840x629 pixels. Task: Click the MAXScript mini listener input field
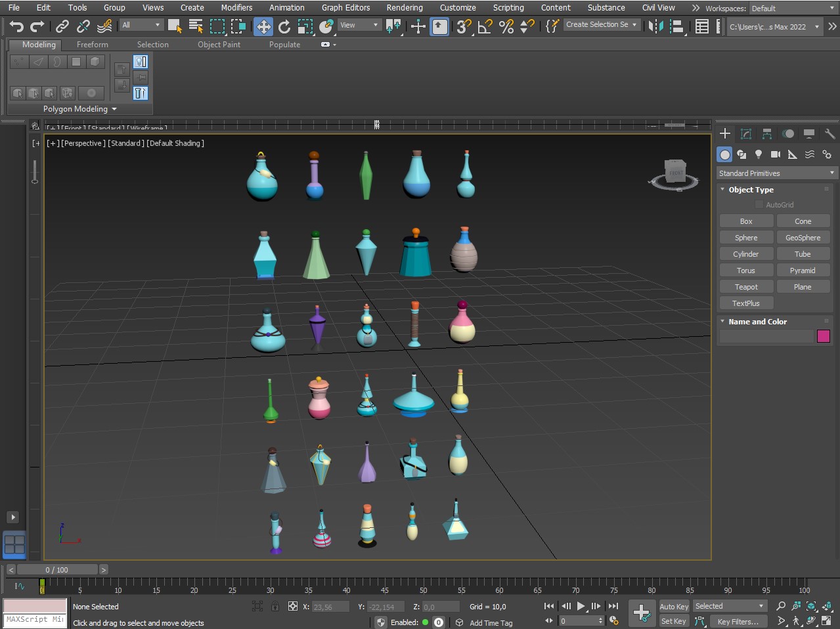click(x=35, y=620)
